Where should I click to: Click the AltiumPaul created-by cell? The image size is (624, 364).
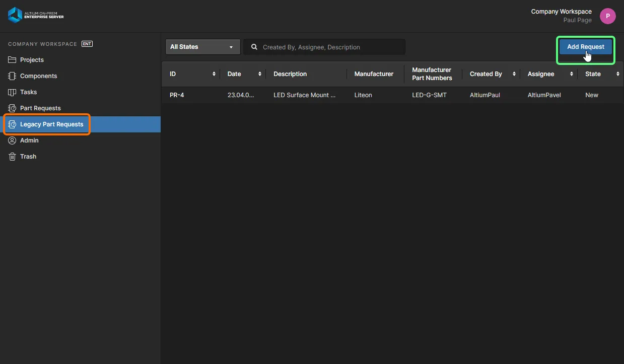pyautogui.click(x=485, y=95)
